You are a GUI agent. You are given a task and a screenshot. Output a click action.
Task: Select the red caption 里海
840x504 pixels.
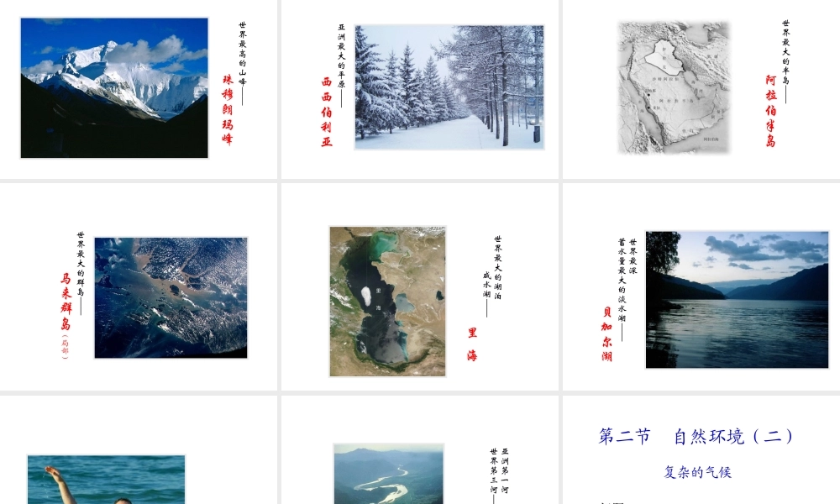tap(472, 344)
